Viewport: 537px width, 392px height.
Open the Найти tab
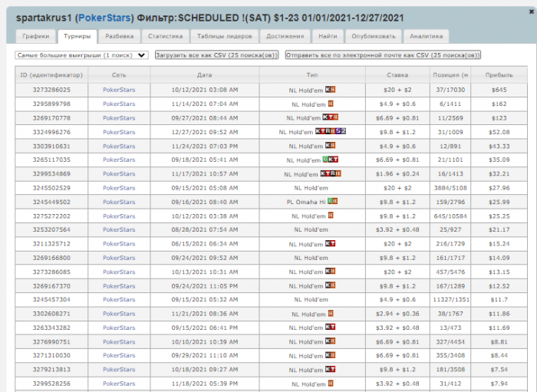pos(328,36)
